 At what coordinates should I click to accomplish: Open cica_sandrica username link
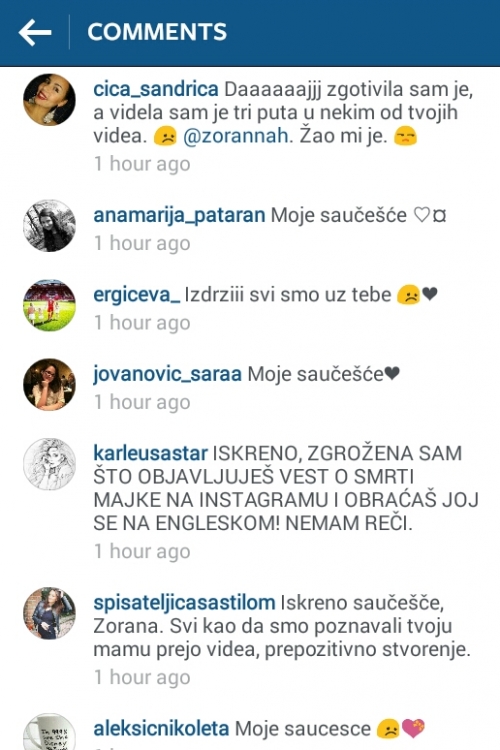click(x=156, y=89)
